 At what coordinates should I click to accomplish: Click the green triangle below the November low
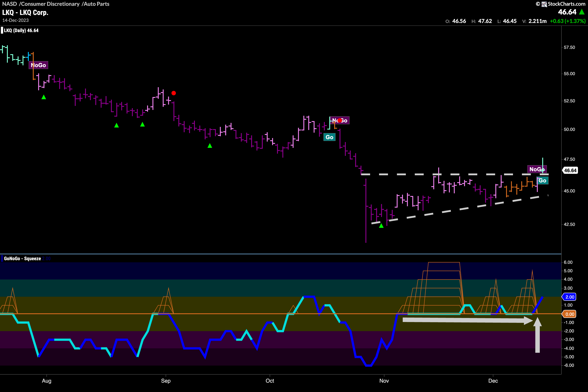(x=381, y=225)
